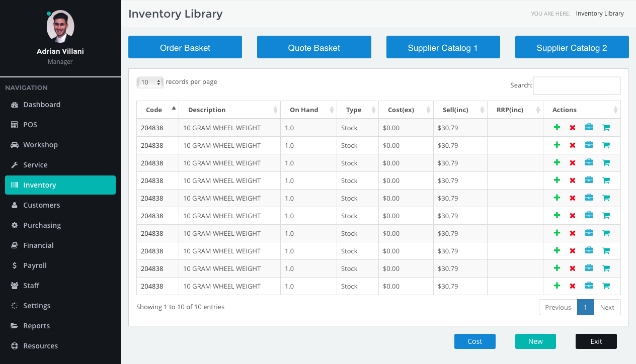Viewport: 636px width, 364px height.
Task: Open the Order Basket
Action: point(185,47)
